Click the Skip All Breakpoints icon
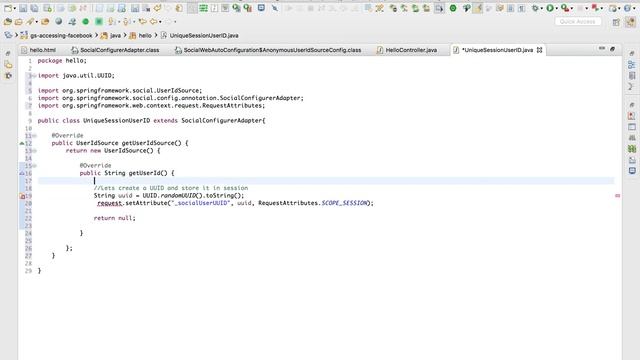Screen dimensions: 640x360 [275, 8]
